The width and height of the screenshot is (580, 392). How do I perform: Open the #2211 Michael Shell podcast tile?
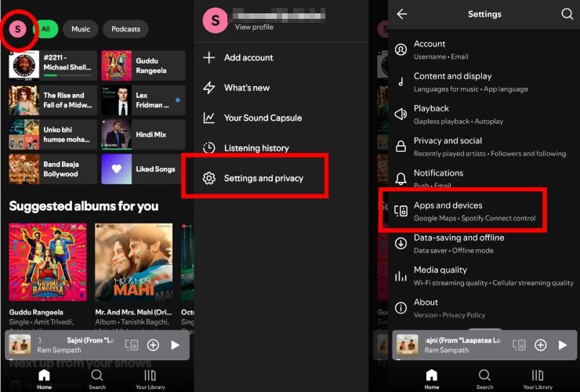click(53, 65)
